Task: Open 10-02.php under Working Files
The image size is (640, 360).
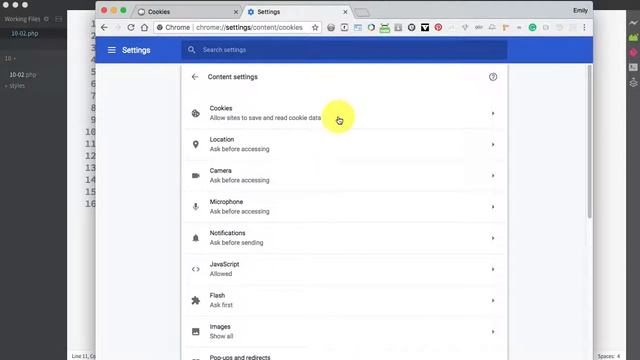Action: point(24,33)
